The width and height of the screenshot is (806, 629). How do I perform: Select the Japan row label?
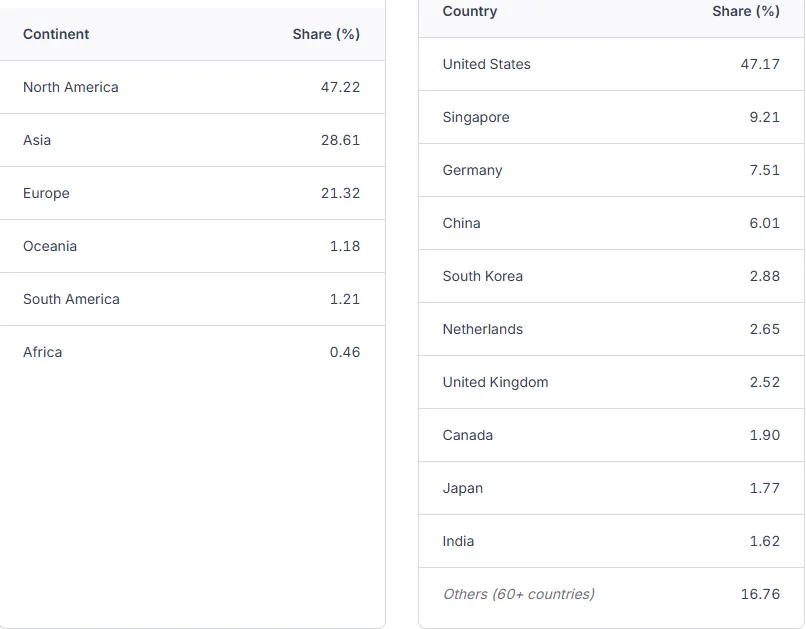463,488
